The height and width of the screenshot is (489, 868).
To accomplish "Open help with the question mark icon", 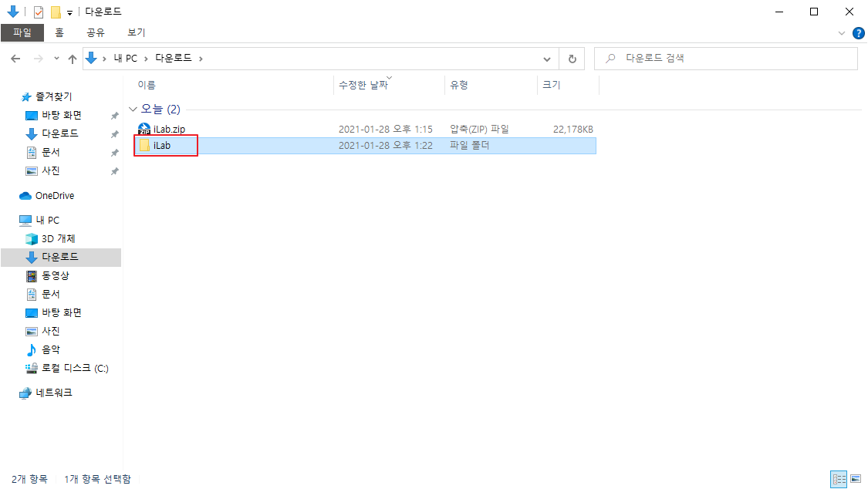I will point(859,33).
